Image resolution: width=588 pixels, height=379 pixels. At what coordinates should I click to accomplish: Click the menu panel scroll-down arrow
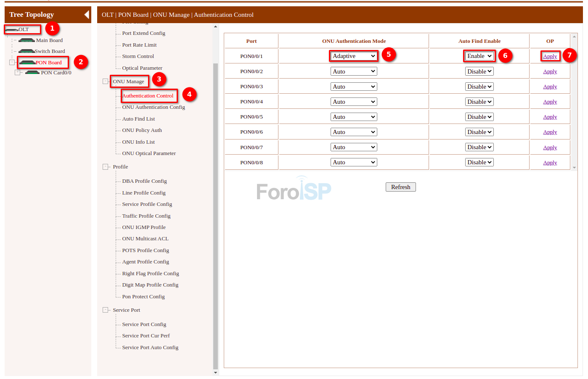coord(216,372)
